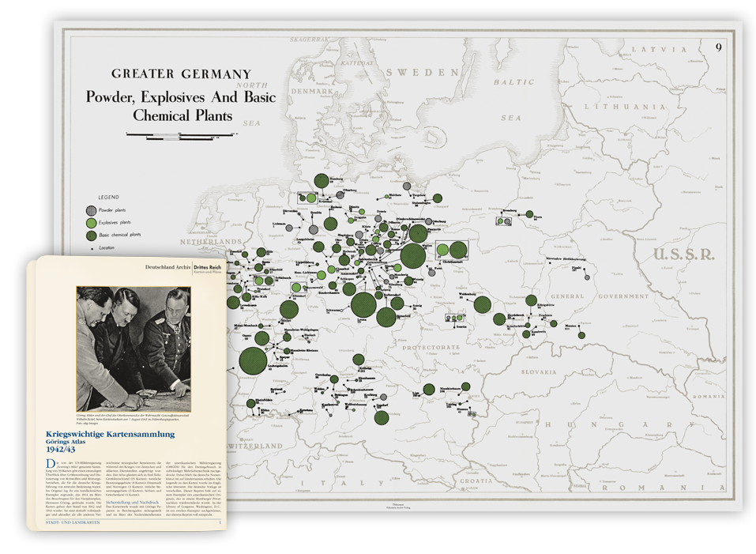Click the 'Drittes Reich' booklet header
Screen dimensions: 756x554
point(207,267)
